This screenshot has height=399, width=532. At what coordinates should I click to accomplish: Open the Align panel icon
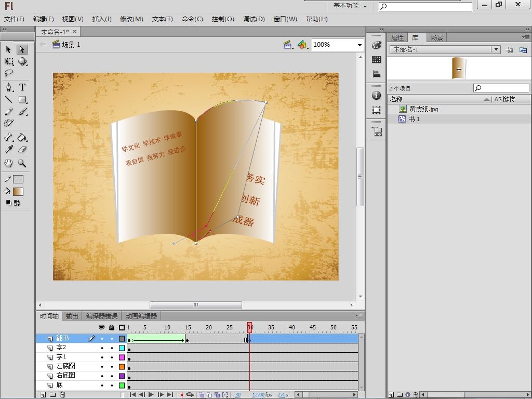[376, 74]
